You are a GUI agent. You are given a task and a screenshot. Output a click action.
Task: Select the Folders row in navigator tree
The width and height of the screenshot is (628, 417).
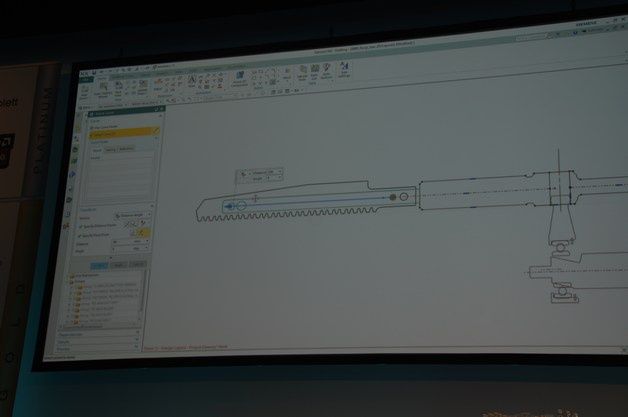pyautogui.click(x=77, y=282)
